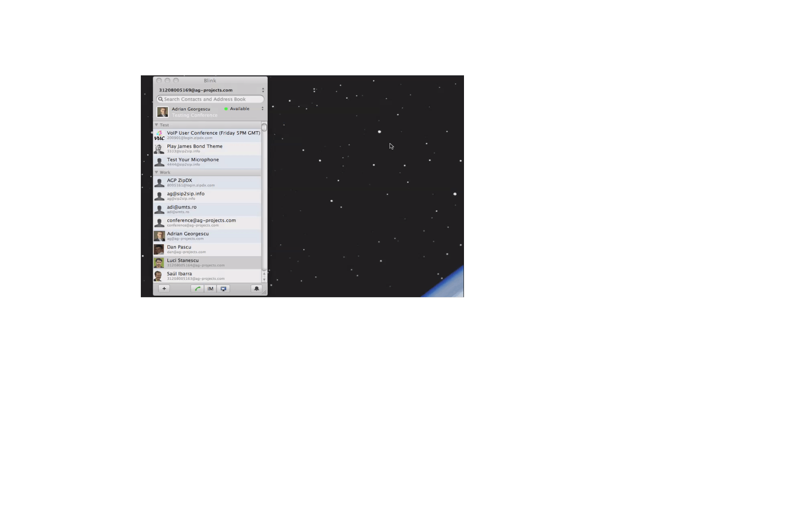Click the bell notifications icon
Screen dimensions: 812x508
tap(256, 289)
